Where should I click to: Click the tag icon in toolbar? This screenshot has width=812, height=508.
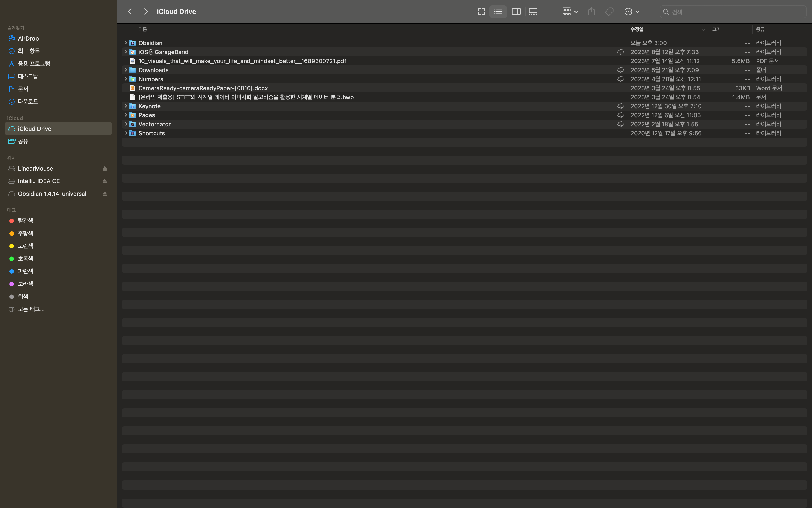[x=609, y=12]
